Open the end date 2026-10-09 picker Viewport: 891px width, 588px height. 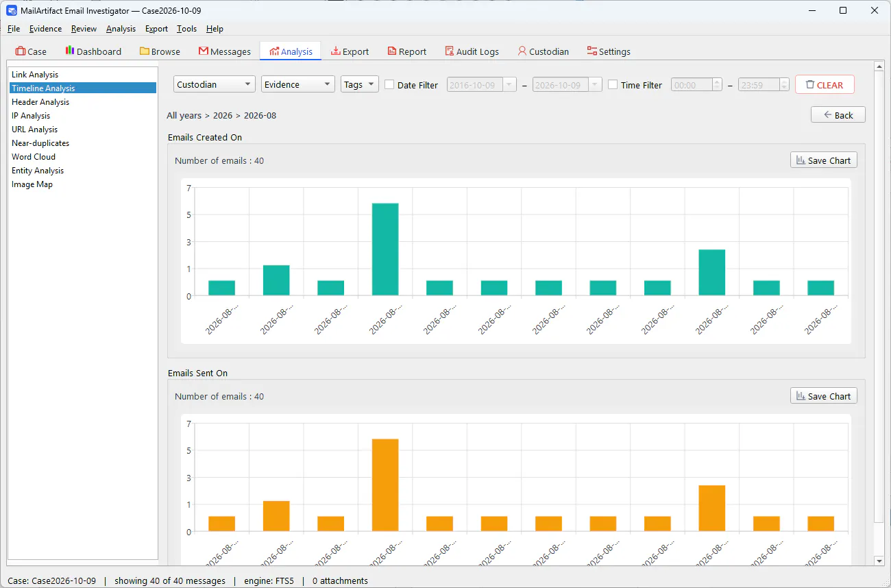point(567,85)
